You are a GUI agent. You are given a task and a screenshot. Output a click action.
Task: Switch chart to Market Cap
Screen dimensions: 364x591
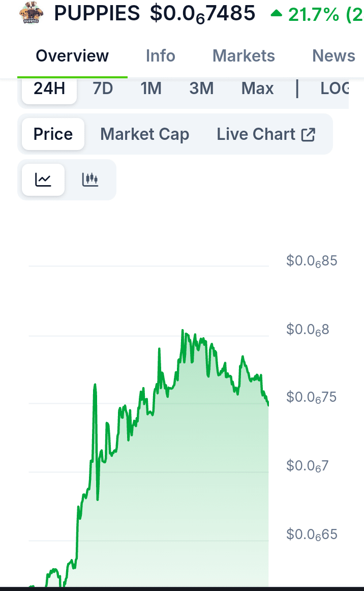click(x=144, y=134)
